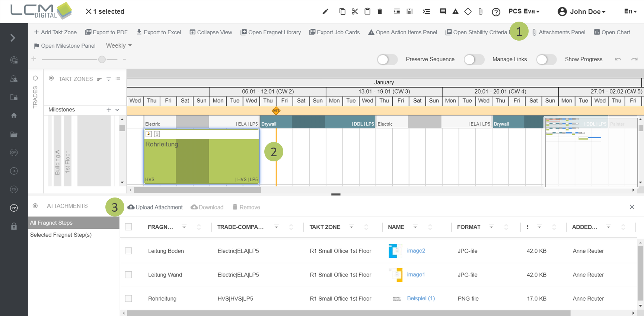Click the trash delete icon

pos(380,12)
